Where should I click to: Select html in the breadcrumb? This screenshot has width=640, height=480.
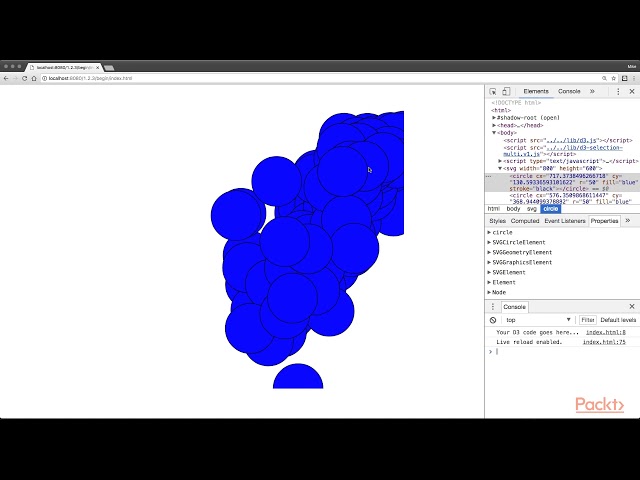click(493, 209)
